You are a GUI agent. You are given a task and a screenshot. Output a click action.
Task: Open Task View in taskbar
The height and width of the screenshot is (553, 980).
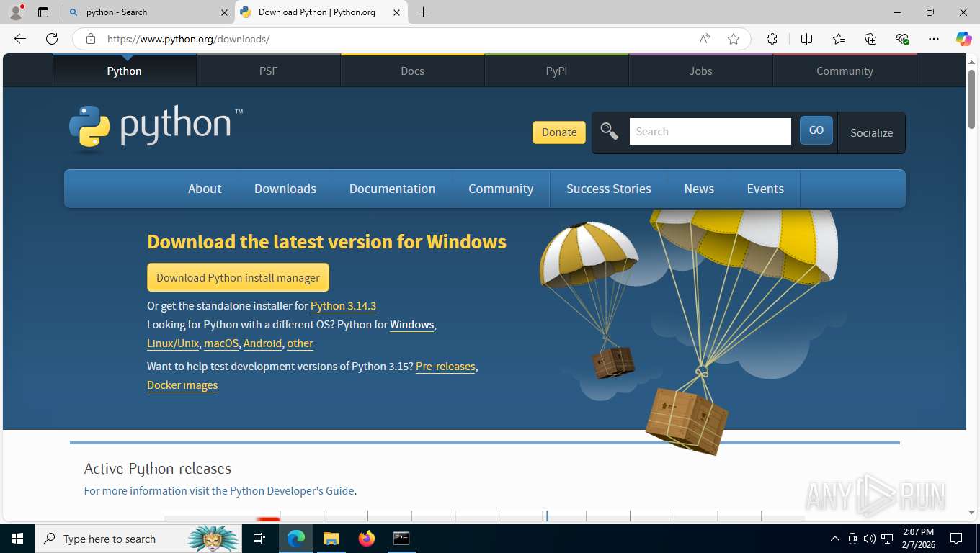click(x=259, y=539)
